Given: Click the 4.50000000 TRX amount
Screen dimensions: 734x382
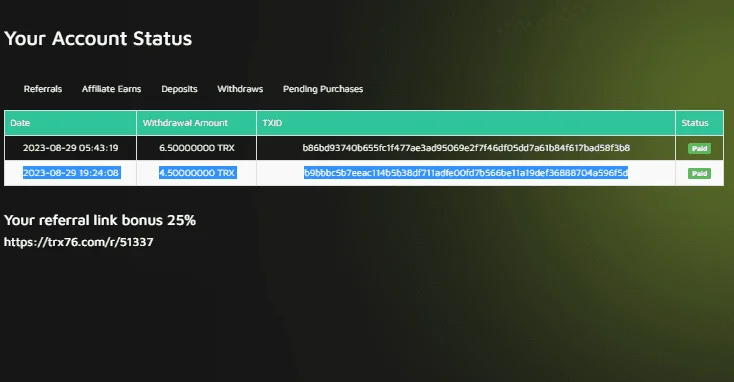Looking at the screenshot, I should pyautogui.click(x=198, y=173).
